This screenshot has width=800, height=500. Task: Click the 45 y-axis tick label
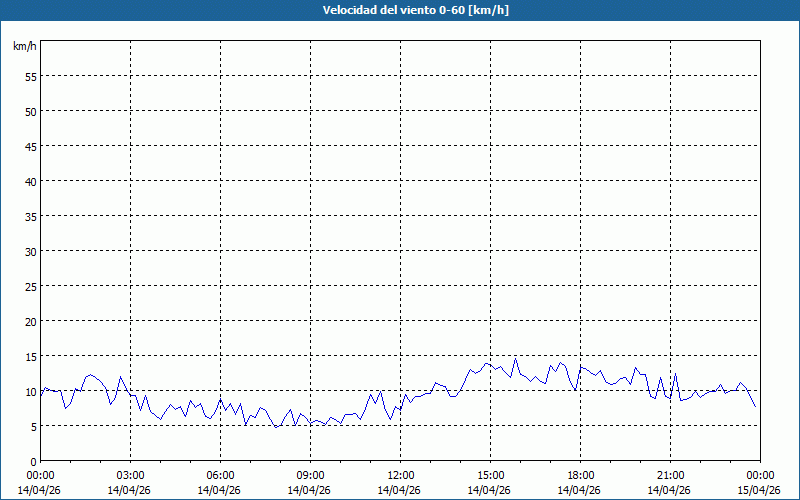[30, 146]
